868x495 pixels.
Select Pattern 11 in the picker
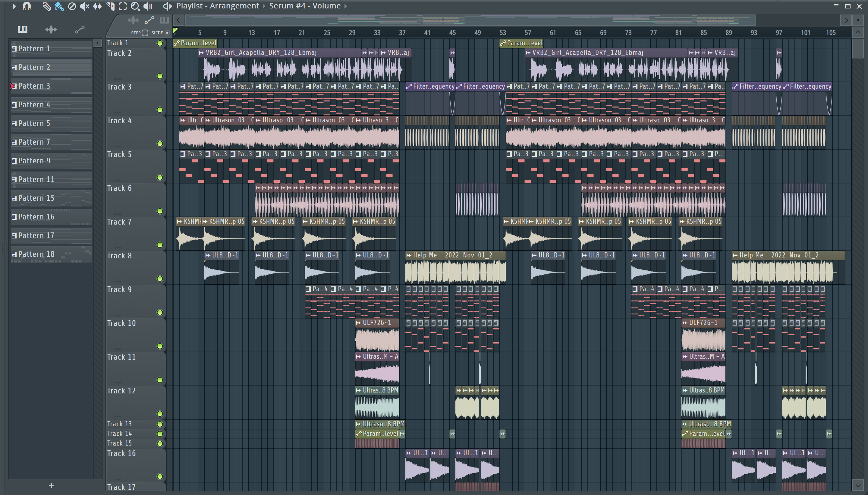click(51, 179)
